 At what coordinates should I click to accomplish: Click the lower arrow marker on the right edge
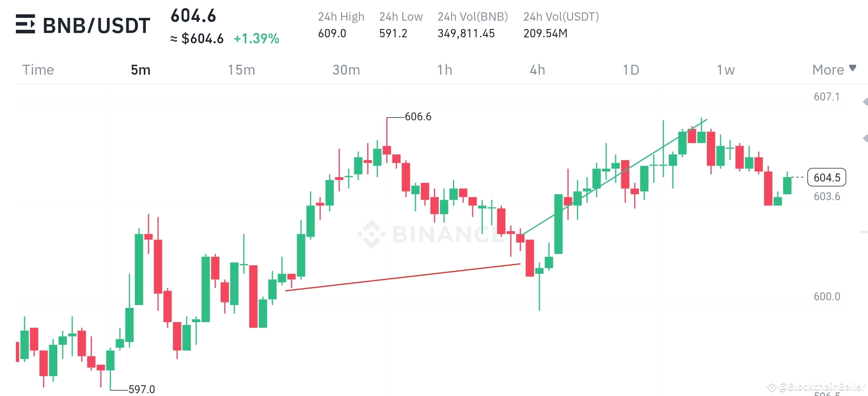pos(866,137)
